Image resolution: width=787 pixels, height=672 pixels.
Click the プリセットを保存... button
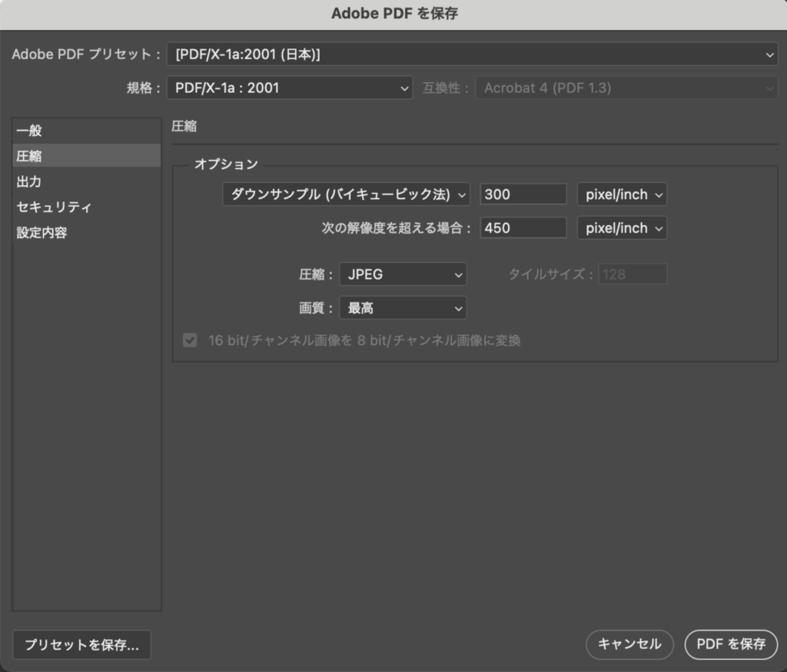point(81,645)
